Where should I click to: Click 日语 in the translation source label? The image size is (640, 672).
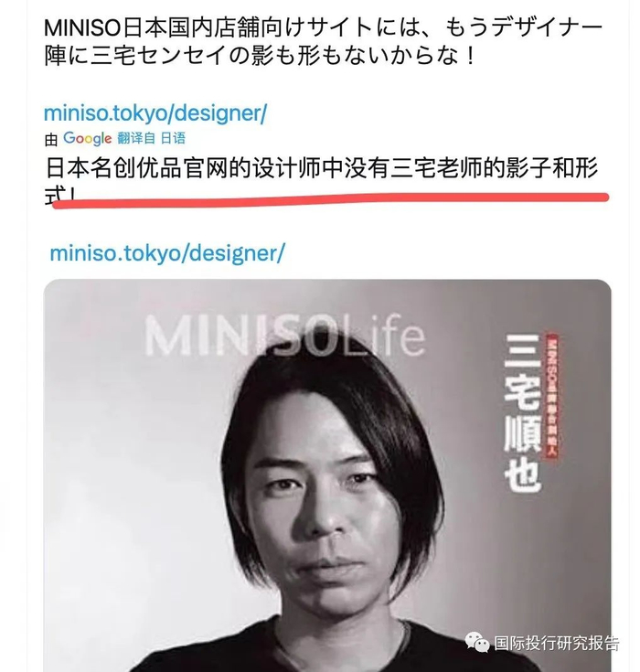(x=173, y=138)
